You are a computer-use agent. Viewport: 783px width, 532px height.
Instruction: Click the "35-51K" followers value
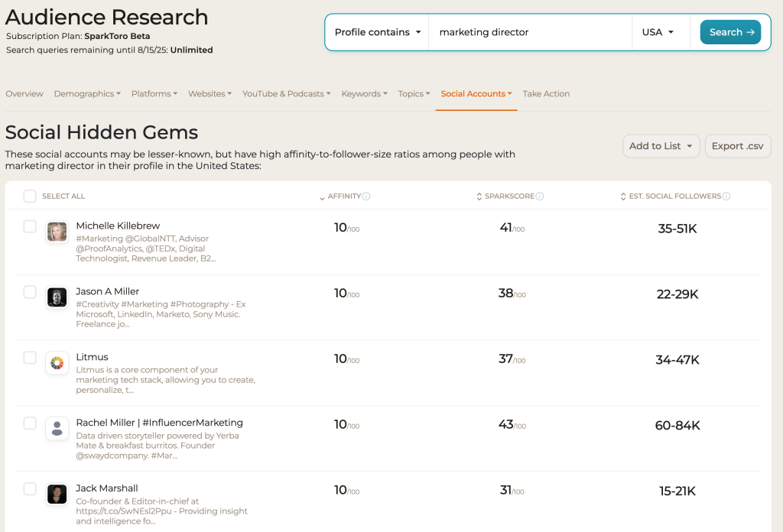[677, 229]
